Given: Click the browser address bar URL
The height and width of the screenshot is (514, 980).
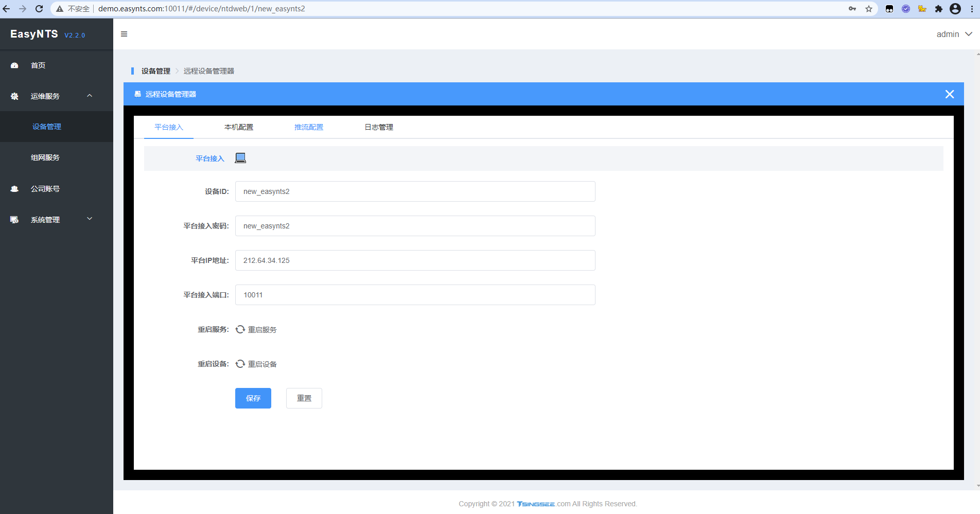Looking at the screenshot, I should click(202, 9).
